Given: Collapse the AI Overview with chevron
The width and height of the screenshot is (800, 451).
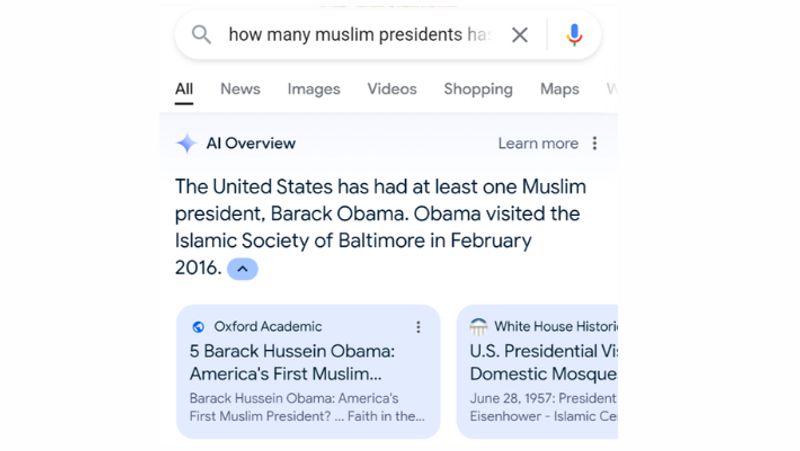Looking at the screenshot, I should (243, 268).
